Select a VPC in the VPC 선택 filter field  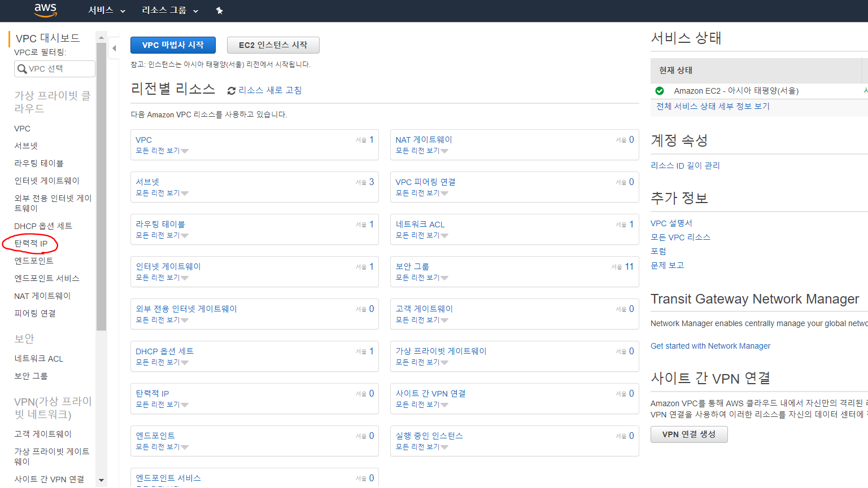(x=55, y=69)
